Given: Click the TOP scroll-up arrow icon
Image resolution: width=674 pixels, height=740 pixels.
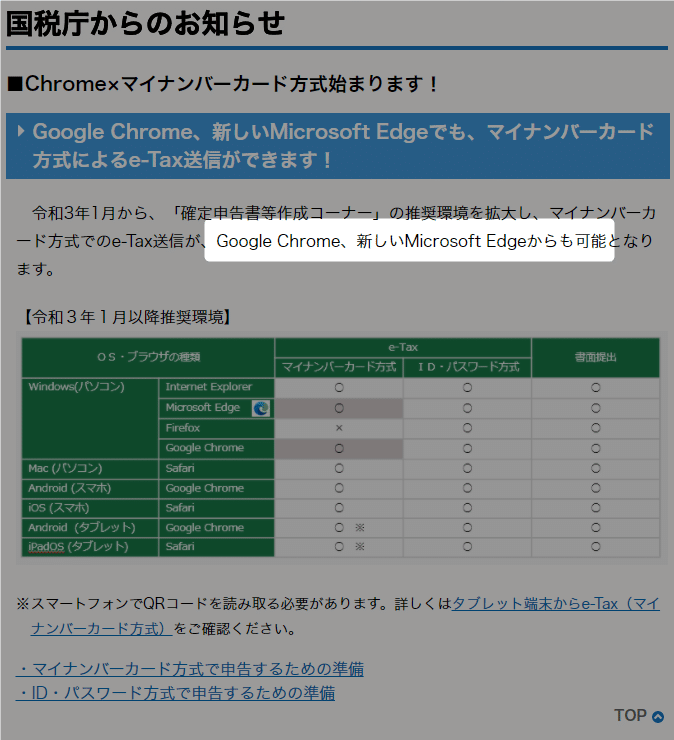Looking at the screenshot, I should 657,716.
